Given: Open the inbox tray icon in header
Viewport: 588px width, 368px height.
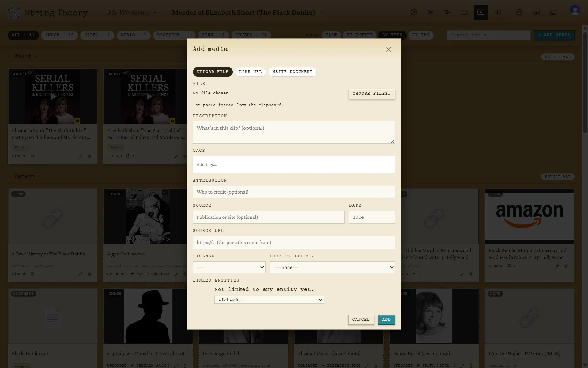Looking at the screenshot, I should 553,12.
